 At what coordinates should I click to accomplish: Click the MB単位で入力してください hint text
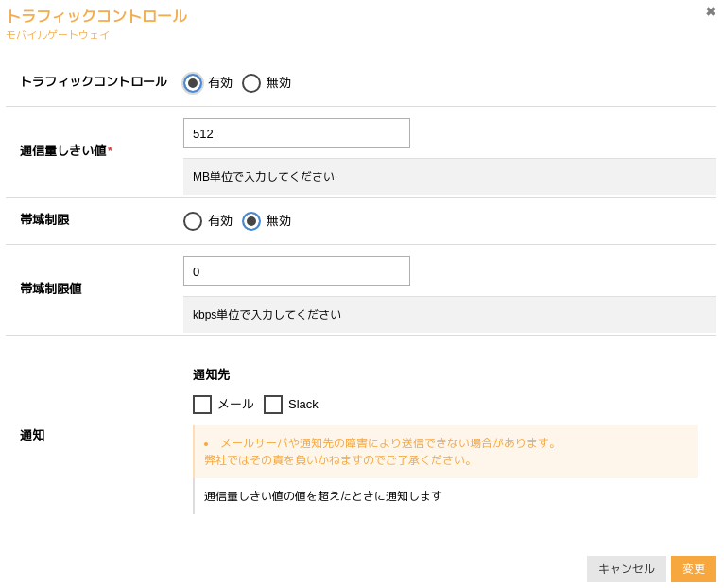coord(263,177)
